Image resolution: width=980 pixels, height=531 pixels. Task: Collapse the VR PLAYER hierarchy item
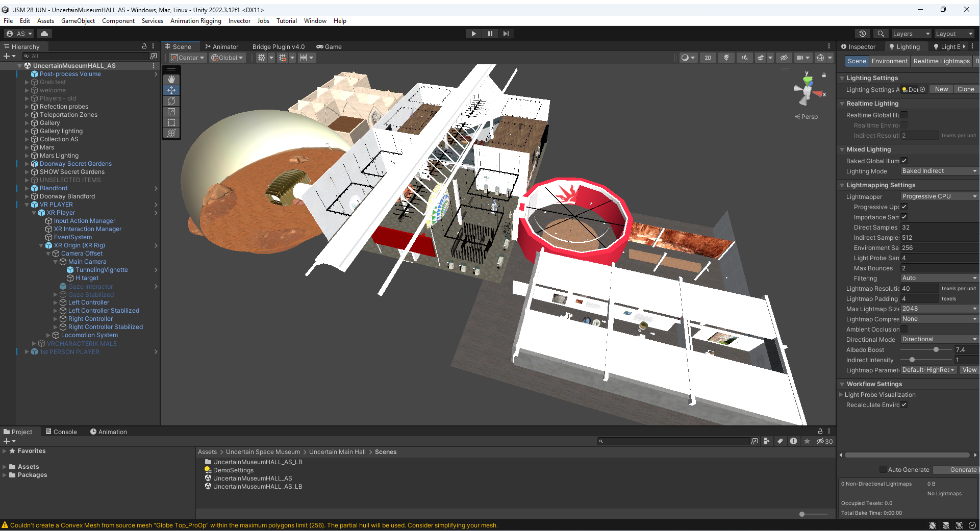(27, 205)
